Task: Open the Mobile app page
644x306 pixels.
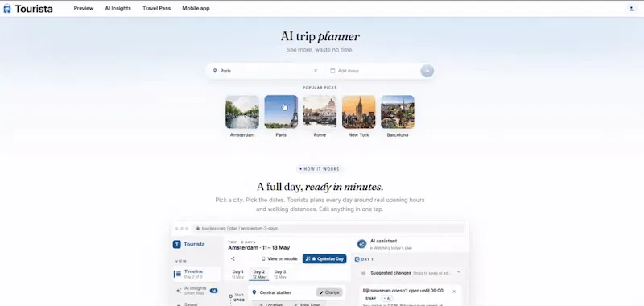Action: coord(196,9)
